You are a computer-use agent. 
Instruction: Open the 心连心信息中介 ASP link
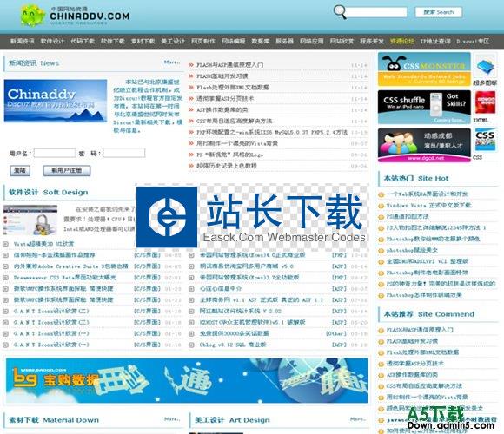coord(221,288)
